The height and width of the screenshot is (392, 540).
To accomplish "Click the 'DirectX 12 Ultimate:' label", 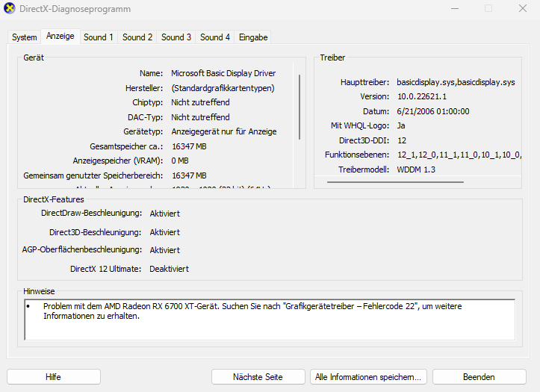I will click(x=106, y=269).
